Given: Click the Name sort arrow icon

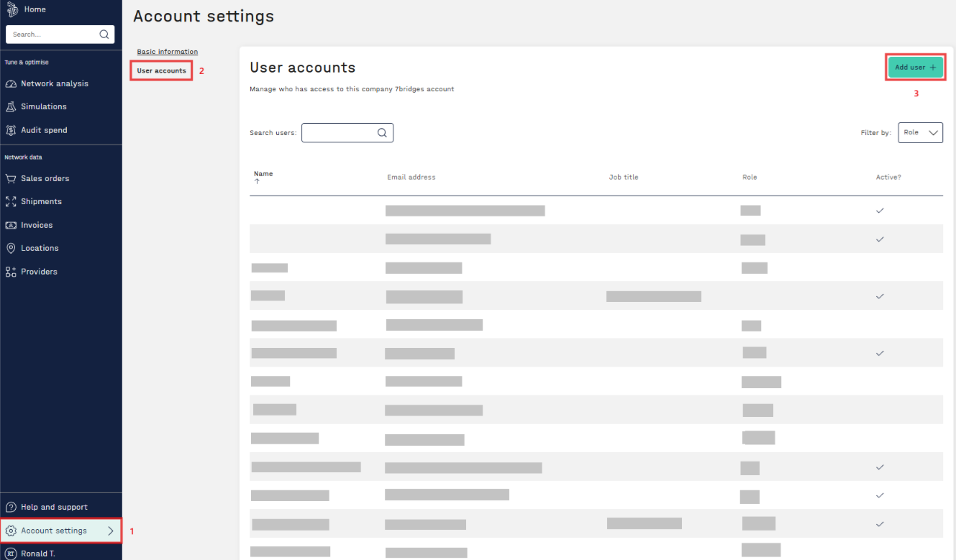Looking at the screenshot, I should tap(257, 181).
